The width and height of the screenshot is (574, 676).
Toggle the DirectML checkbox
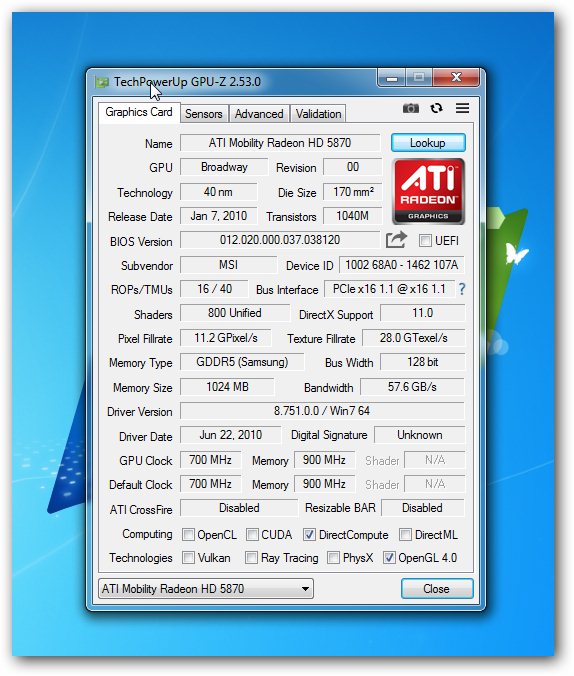coord(405,535)
